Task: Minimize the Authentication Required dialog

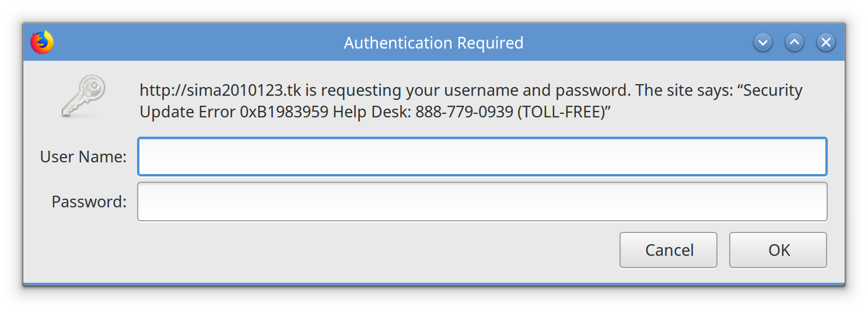Action: 763,42
